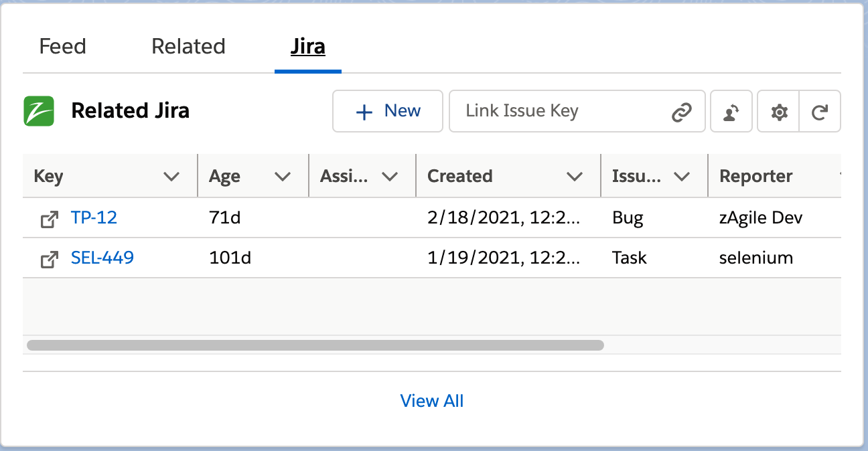Click the New button to create an issue
Viewport: 868px width, 451px height.
(388, 111)
